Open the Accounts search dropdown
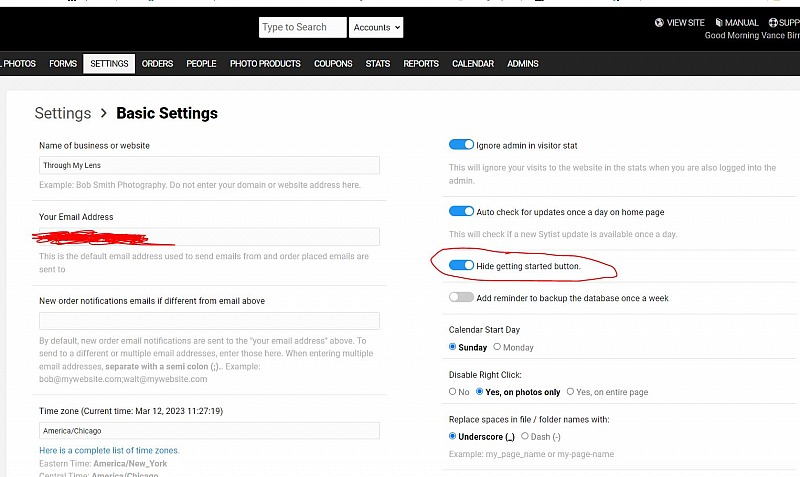The height and width of the screenshot is (477, 800). click(x=376, y=28)
